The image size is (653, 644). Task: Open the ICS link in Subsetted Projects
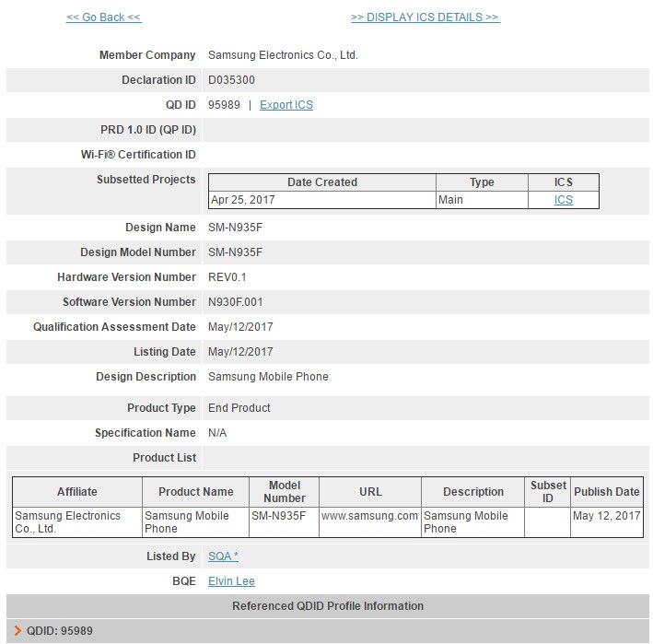coord(563,200)
